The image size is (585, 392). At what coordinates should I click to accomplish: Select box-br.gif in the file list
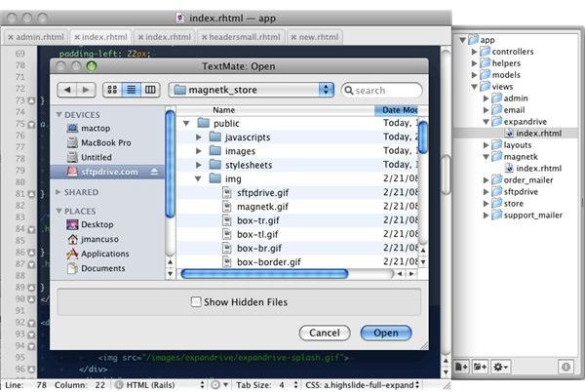(x=259, y=248)
